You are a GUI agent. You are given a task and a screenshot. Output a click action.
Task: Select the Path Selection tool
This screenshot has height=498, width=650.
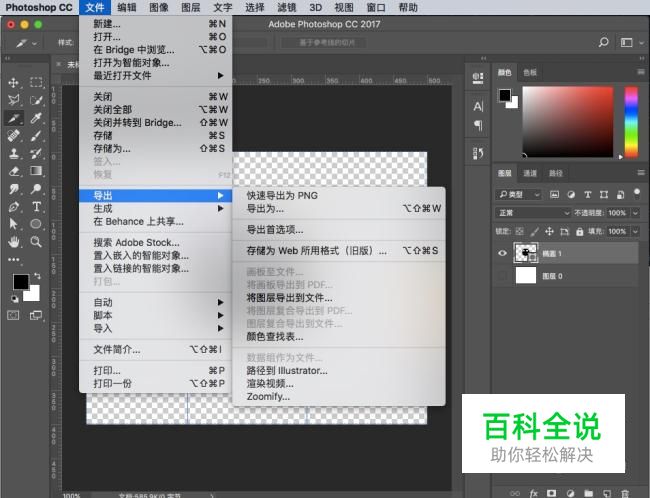click(x=13, y=224)
